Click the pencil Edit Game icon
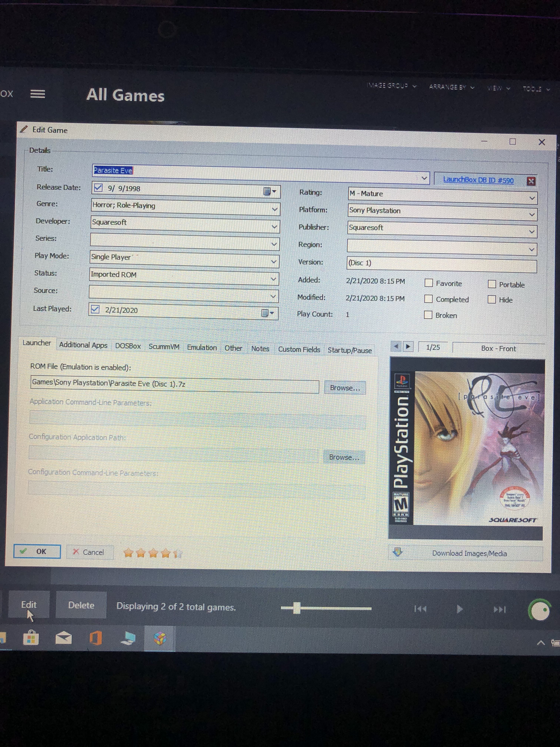This screenshot has height=747, width=560. [23, 129]
